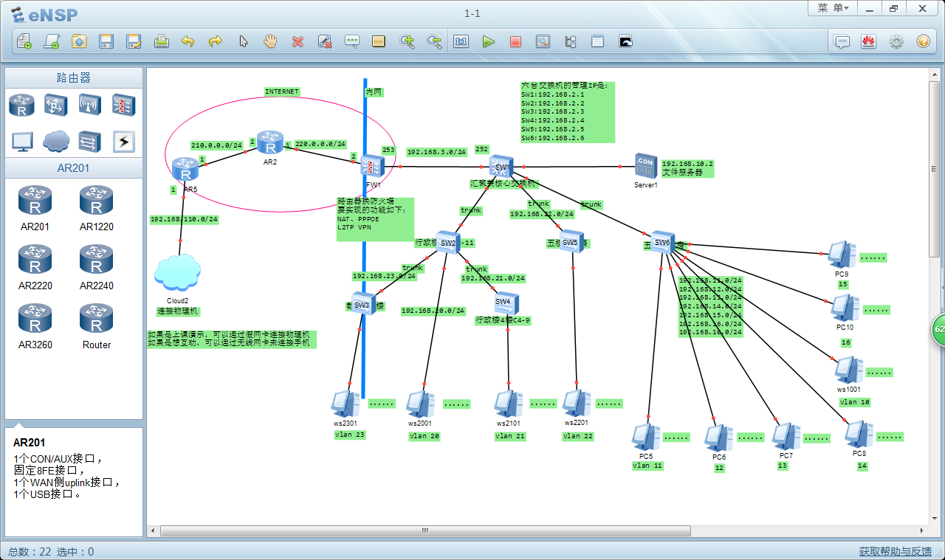
Task: Click the undo arrow icon
Action: 188,42
